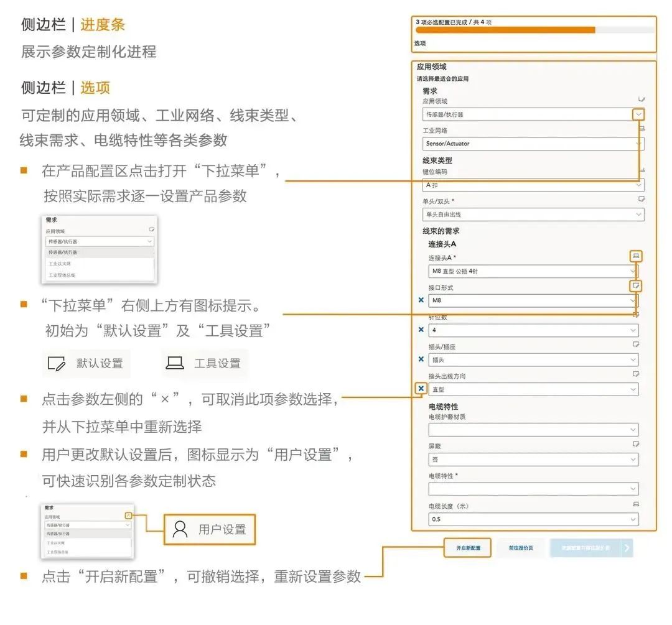Screen dimensions: 672x625
Task: Clear the 针位数 selection with its X
Action: [421, 330]
